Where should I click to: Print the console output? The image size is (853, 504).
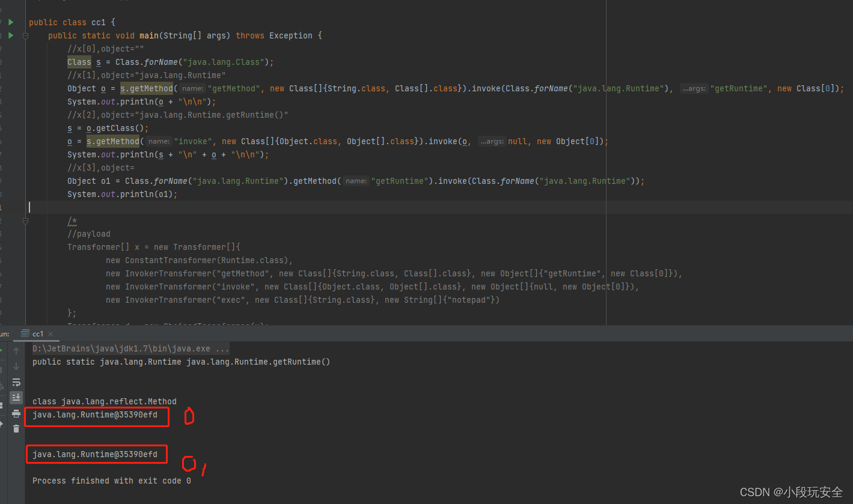16,413
